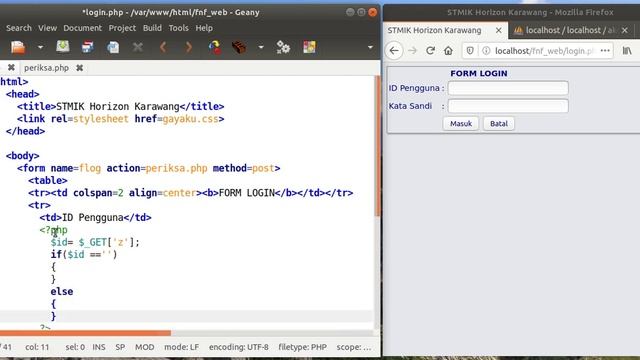This screenshot has height=360, width=640.
Task: Click the Kata Sandi input field
Action: 508,106
